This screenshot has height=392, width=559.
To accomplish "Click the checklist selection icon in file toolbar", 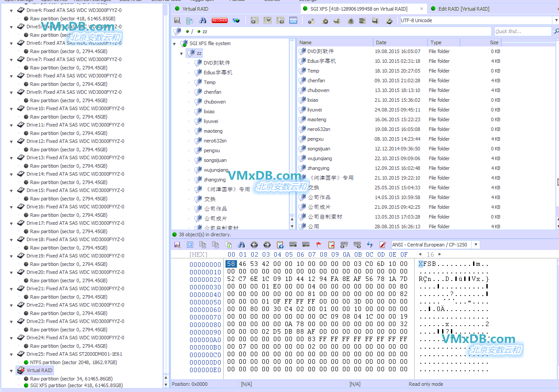I will [x=190, y=20].
